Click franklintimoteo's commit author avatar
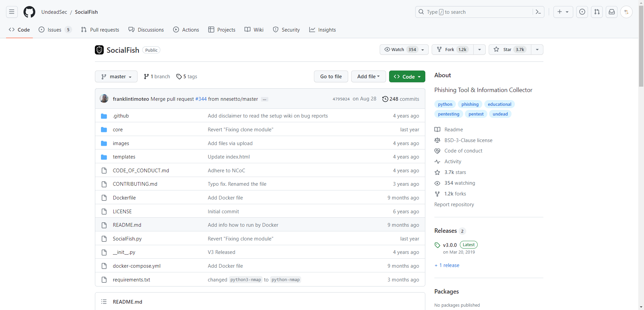The width and height of the screenshot is (644, 310). (104, 98)
